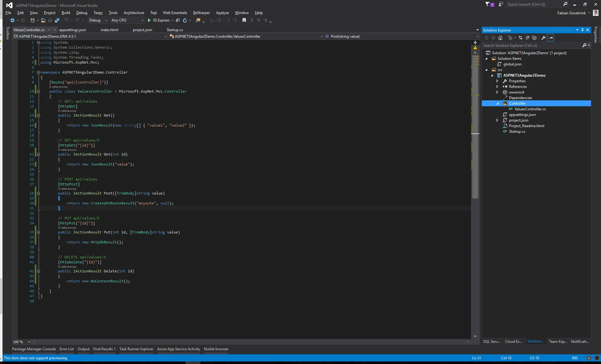Click the search magnifier in Solution Explorer
The width and height of the screenshot is (601, 364).
tap(584, 45)
